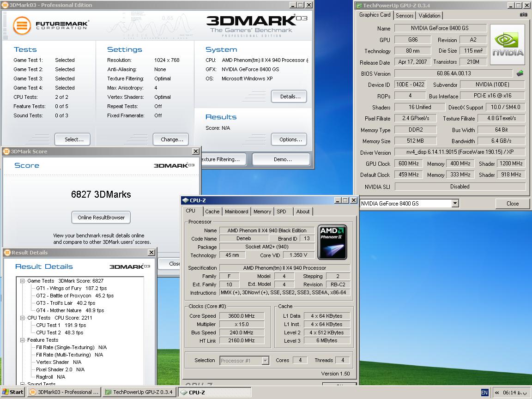Click the AMD Phenom II logo in CPU-Z
Image resolution: width=532 pixels, height=399 pixels.
(332, 242)
